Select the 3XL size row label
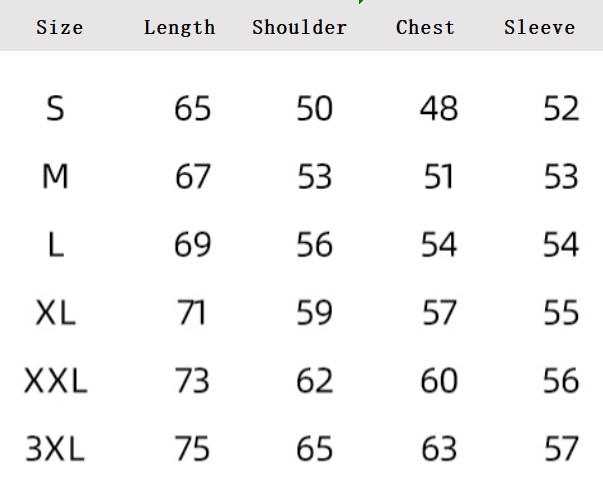This screenshot has height=479, width=603. click(55, 448)
